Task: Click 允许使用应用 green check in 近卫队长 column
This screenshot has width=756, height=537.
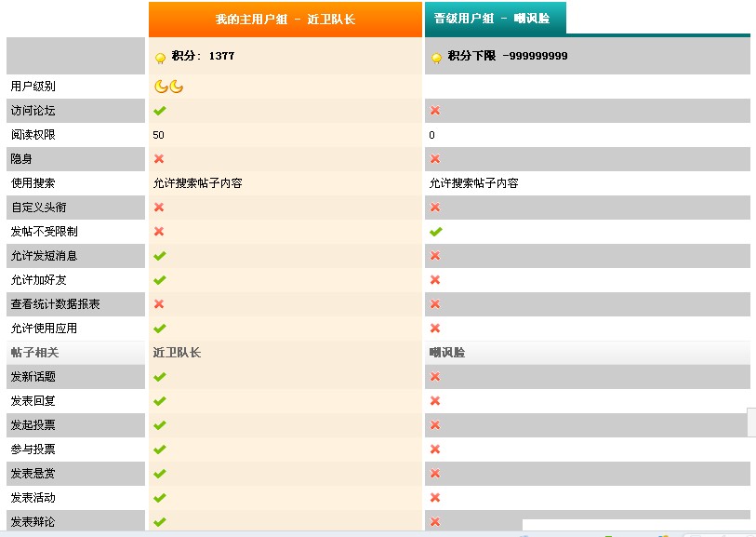Action: [x=160, y=329]
